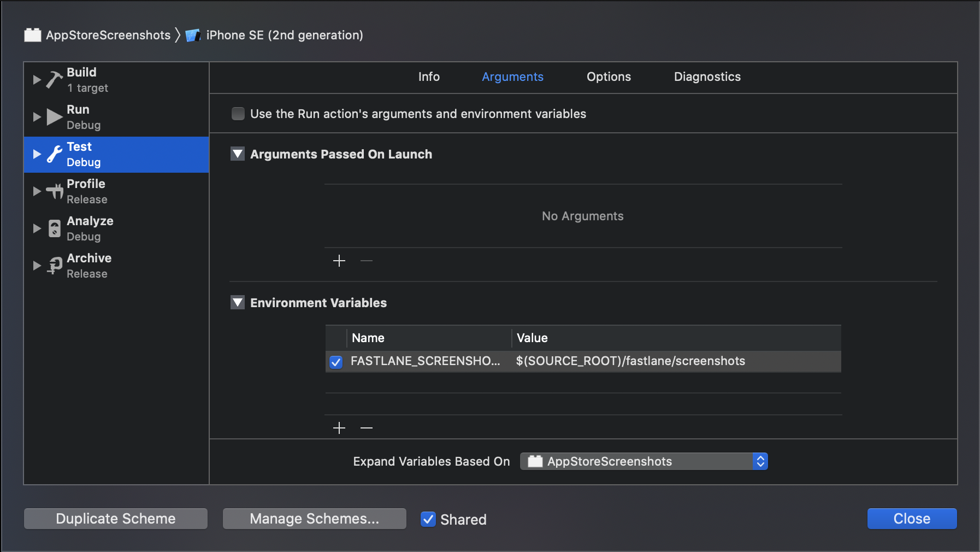Collapse Arguments Passed On Launch section
This screenshot has width=980, height=552.
pos(238,154)
